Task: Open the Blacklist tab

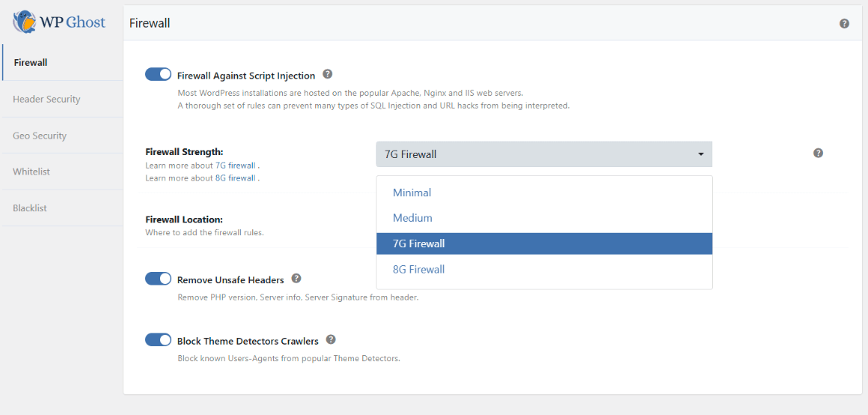Action: point(30,207)
